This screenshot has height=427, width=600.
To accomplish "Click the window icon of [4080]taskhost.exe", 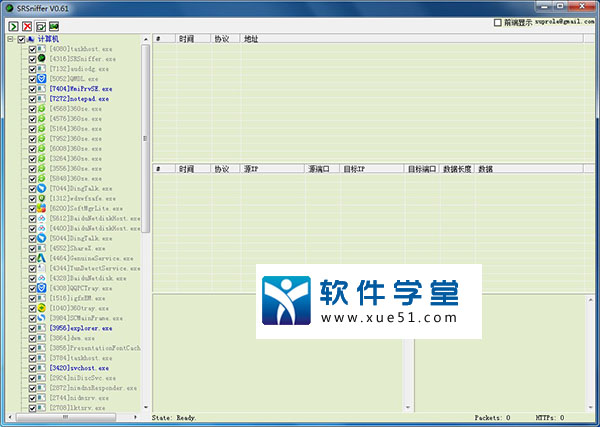I will (42, 49).
